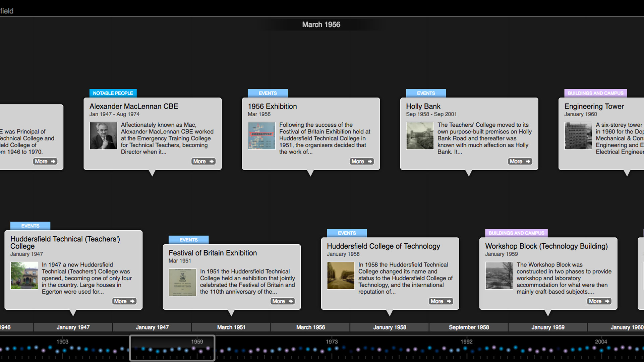
Task: Click Festival of Britain booklet thumbnail
Action: pyautogui.click(x=182, y=282)
